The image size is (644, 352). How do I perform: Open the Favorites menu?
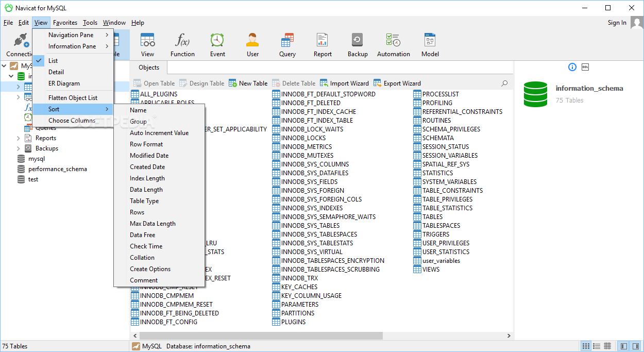(65, 23)
